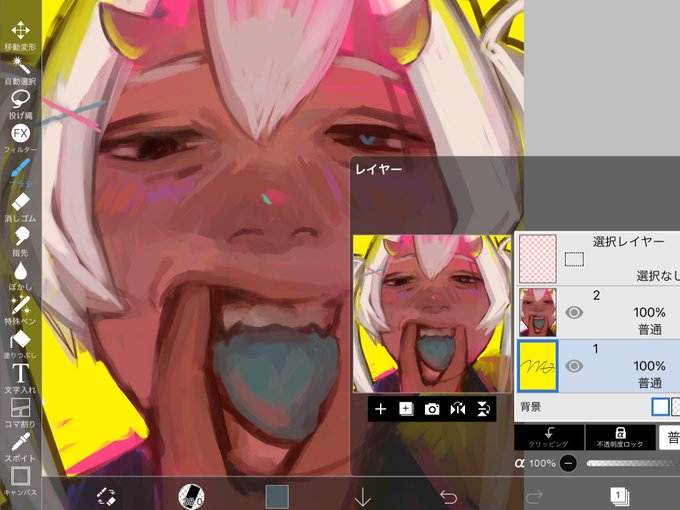Viewport: 680px width, 510px height.
Task: Tap the down arrow in bottom bar
Action: click(x=363, y=497)
